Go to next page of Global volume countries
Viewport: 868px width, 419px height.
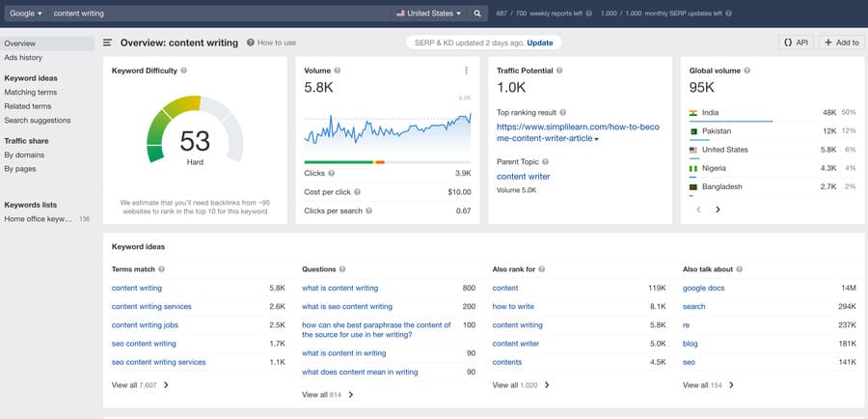[718, 209]
